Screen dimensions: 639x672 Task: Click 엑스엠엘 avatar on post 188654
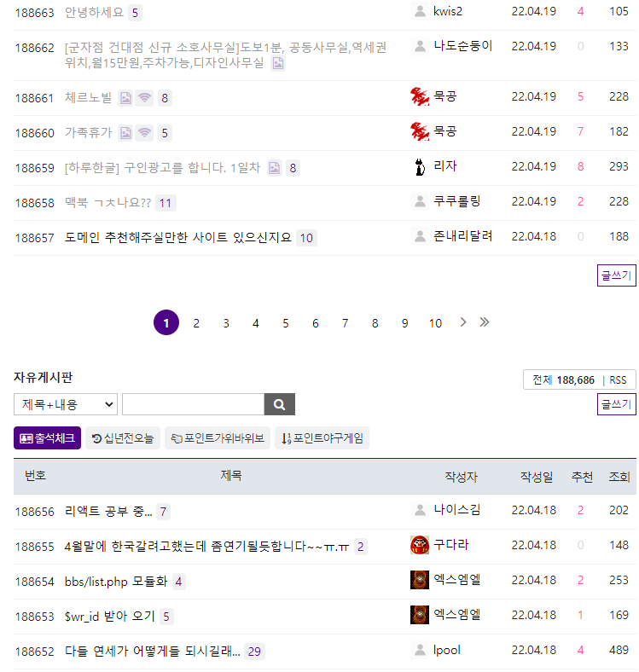click(420, 580)
